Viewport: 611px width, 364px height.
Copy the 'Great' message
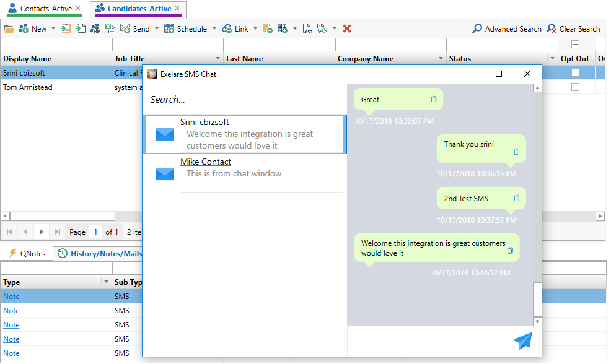pos(434,99)
